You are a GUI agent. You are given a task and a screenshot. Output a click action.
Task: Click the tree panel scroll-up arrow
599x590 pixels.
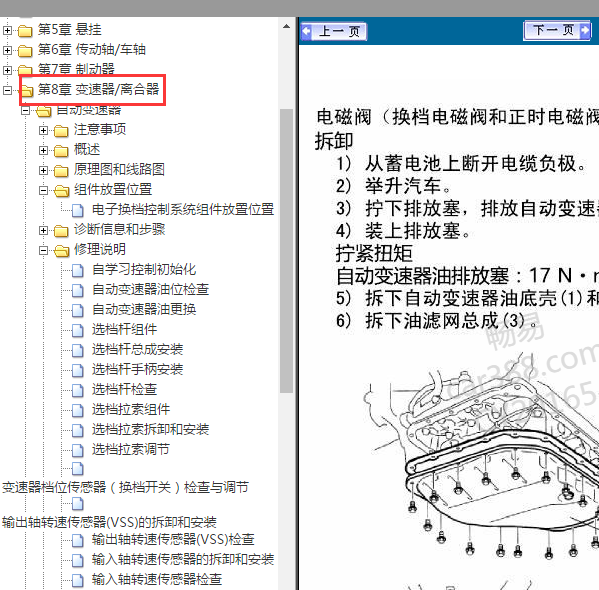tap(286, 27)
